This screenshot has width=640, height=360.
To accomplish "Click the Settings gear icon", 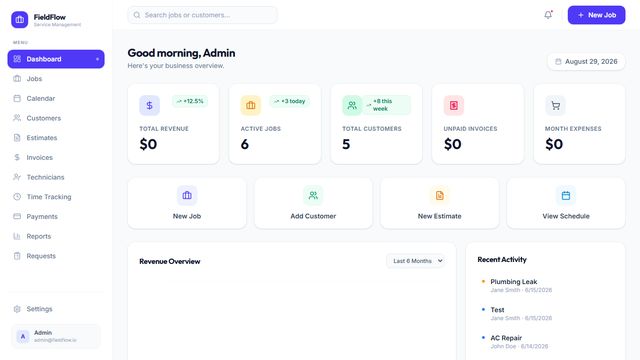I will click(x=17, y=309).
